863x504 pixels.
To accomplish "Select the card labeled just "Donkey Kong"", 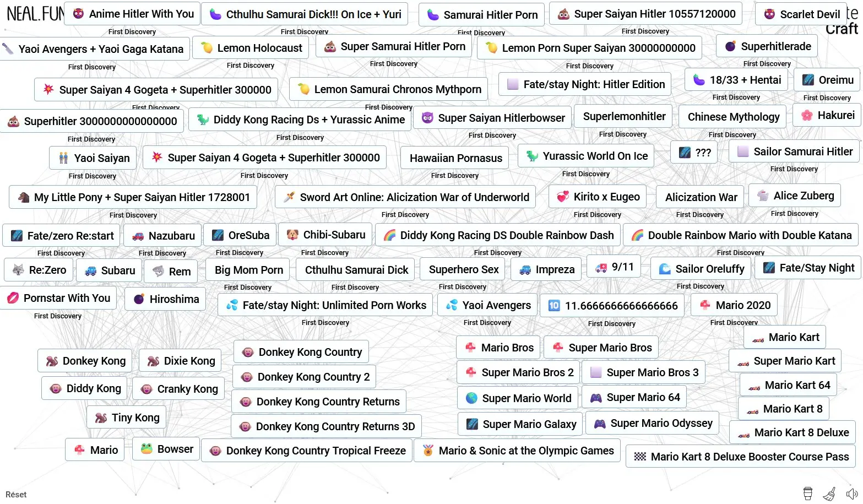I will click(85, 361).
